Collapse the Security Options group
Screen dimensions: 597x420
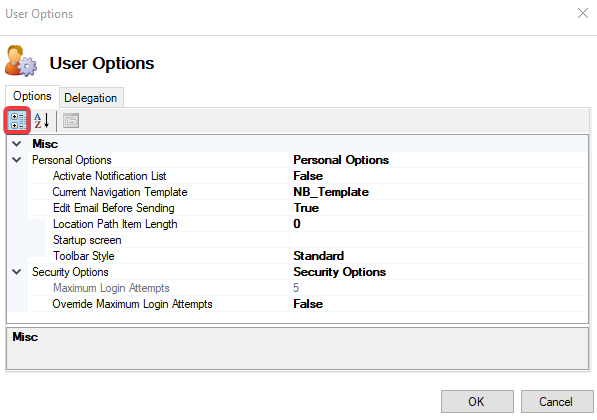(17, 272)
